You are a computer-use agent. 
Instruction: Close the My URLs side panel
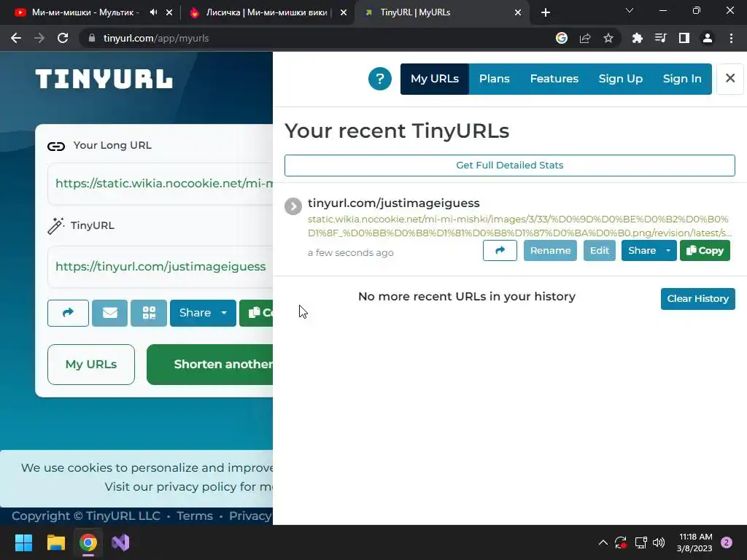729,79
